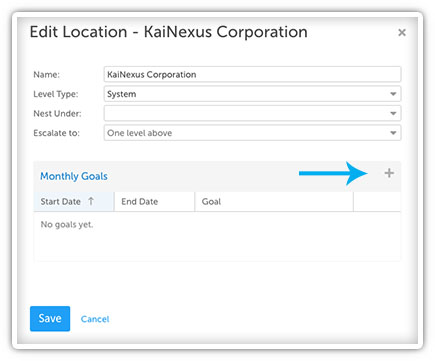
Task: Select the 'No goals yet.' text
Action: coord(67,225)
